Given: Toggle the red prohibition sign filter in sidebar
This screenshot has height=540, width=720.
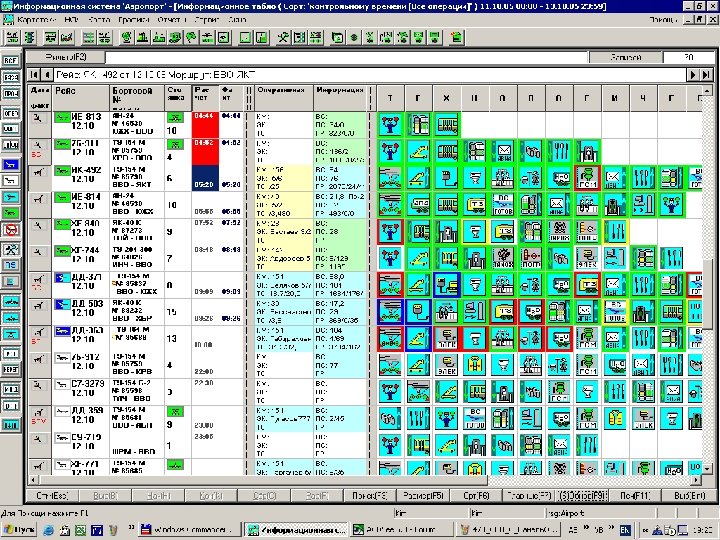Looking at the screenshot, I should pyautogui.click(x=11, y=230).
